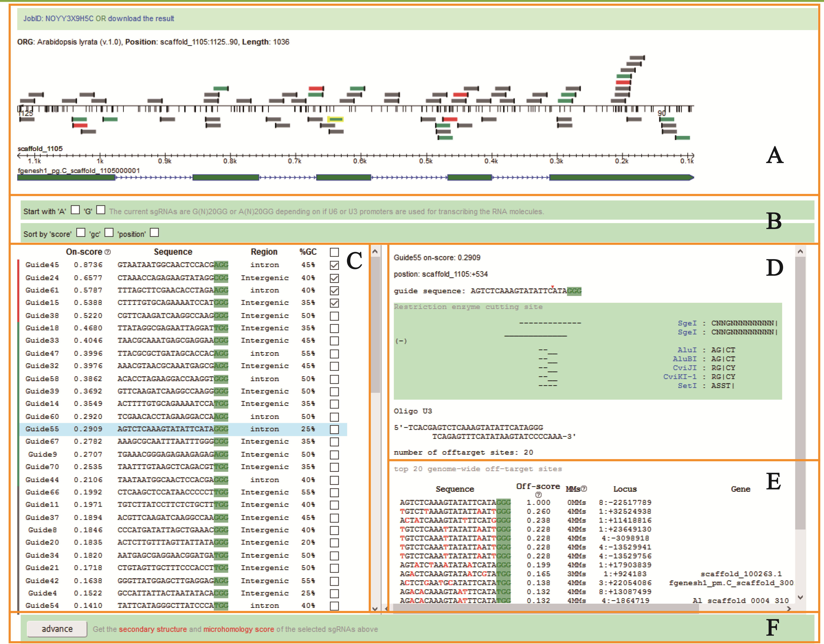824x644 pixels.
Task: Select the Guide24 row
Action: (x=183, y=277)
